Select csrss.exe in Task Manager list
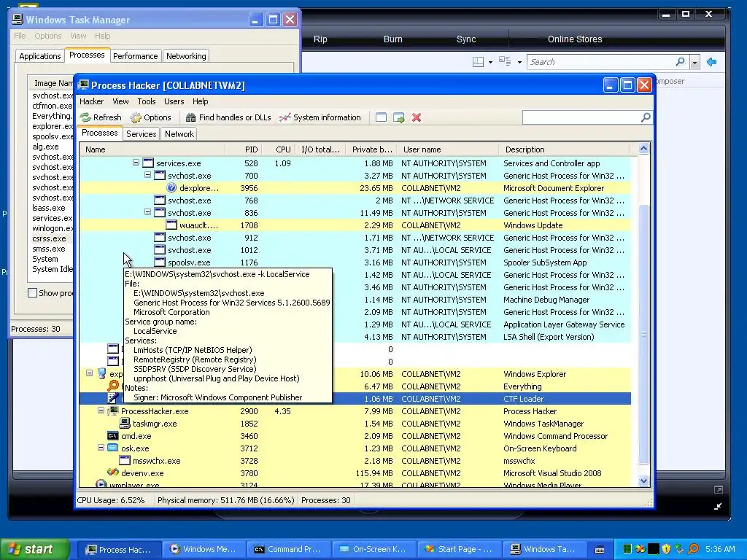This screenshot has height=560, width=747. [50, 238]
